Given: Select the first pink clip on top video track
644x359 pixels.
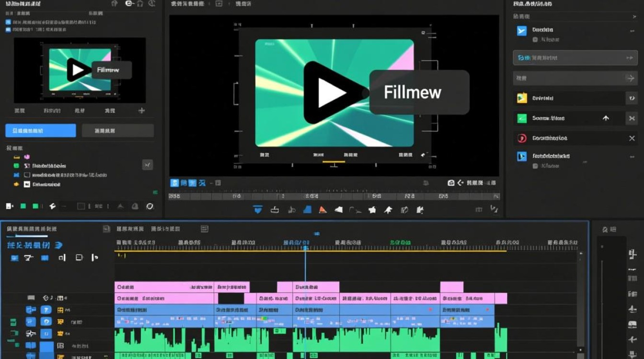Looking at the screenshot, I should tap(164, 287).
